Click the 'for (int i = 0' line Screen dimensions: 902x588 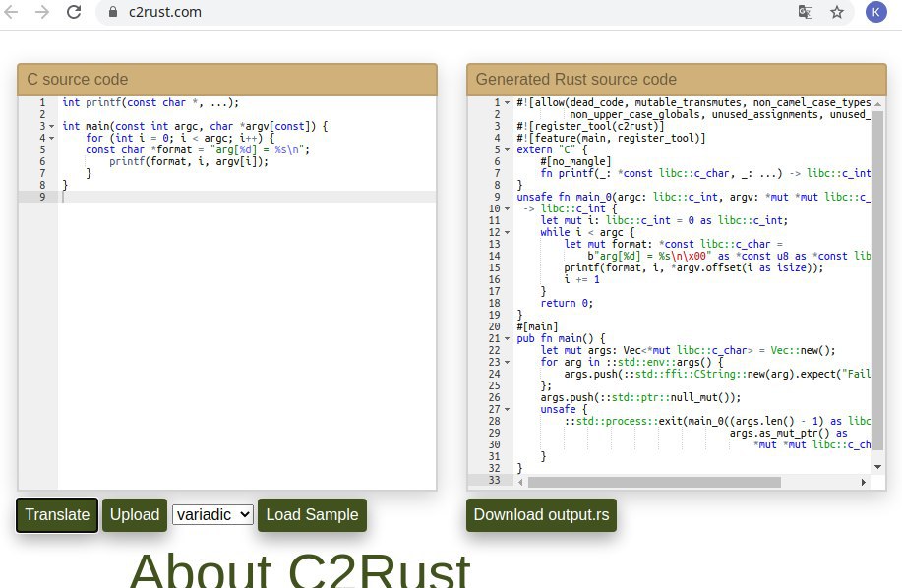point(180,138)
